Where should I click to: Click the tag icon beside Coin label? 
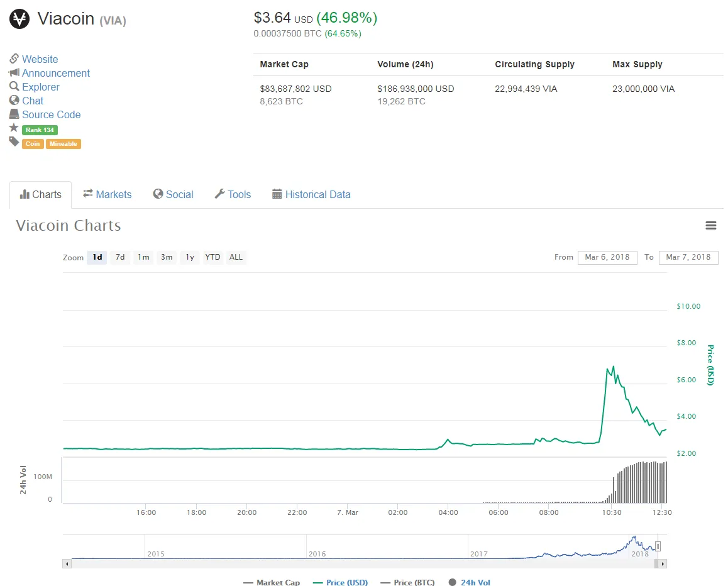pos(14,141)
